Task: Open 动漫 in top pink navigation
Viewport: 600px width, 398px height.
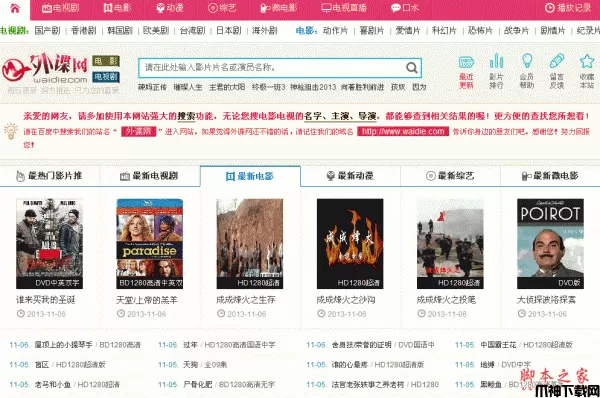Action: (x=170, y=8)
